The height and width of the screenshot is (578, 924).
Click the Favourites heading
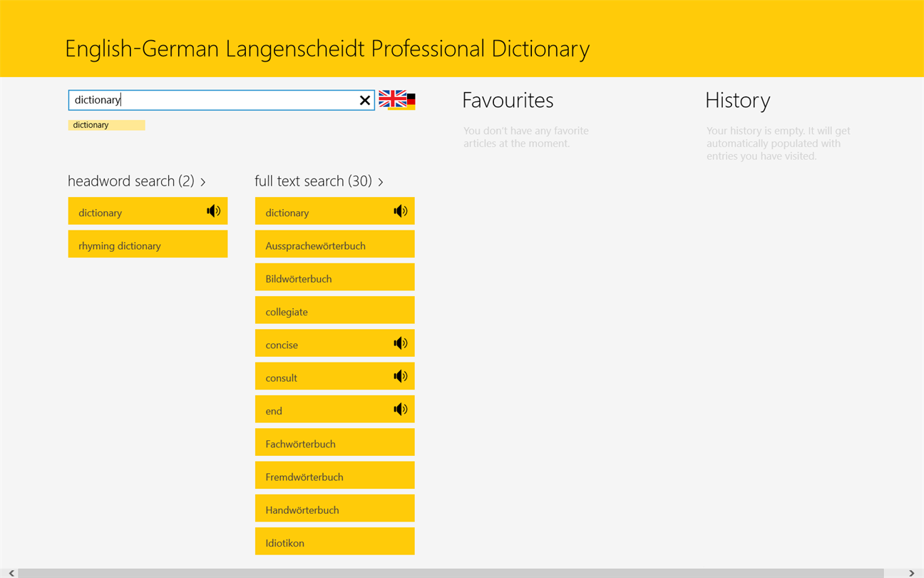pos(508,100)
